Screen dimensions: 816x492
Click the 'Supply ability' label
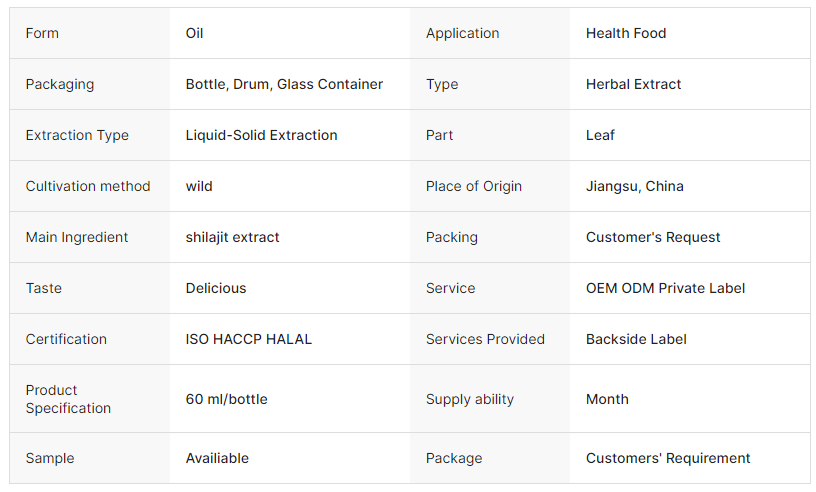point(470,399)
